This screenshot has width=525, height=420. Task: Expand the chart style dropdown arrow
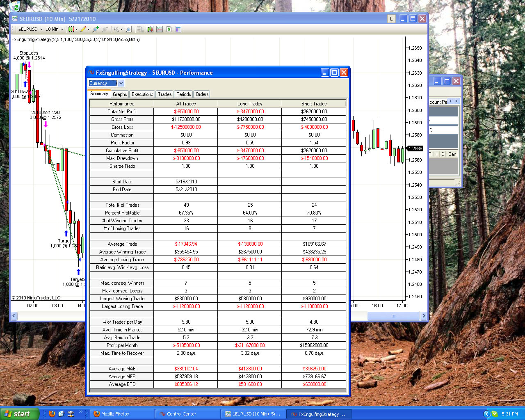click(x=76, y=29)
